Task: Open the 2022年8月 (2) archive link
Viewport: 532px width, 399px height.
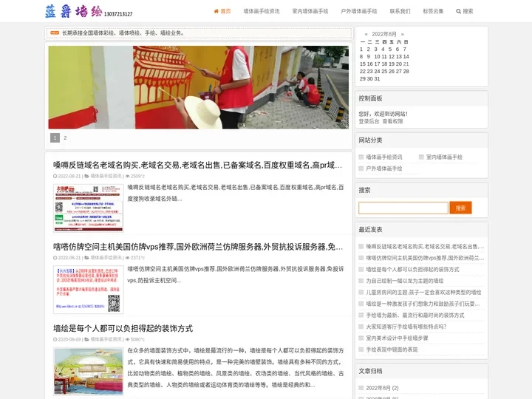Action: [382, 388]
